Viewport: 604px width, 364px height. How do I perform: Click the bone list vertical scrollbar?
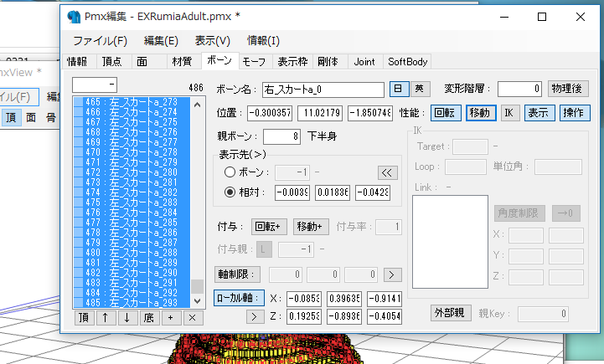tap(197, 201)
